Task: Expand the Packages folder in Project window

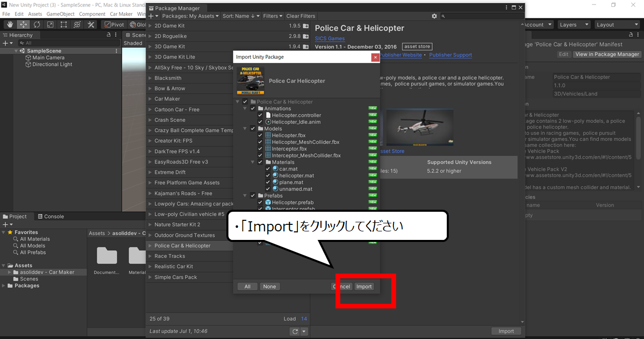Action: (x=4, y=286)
